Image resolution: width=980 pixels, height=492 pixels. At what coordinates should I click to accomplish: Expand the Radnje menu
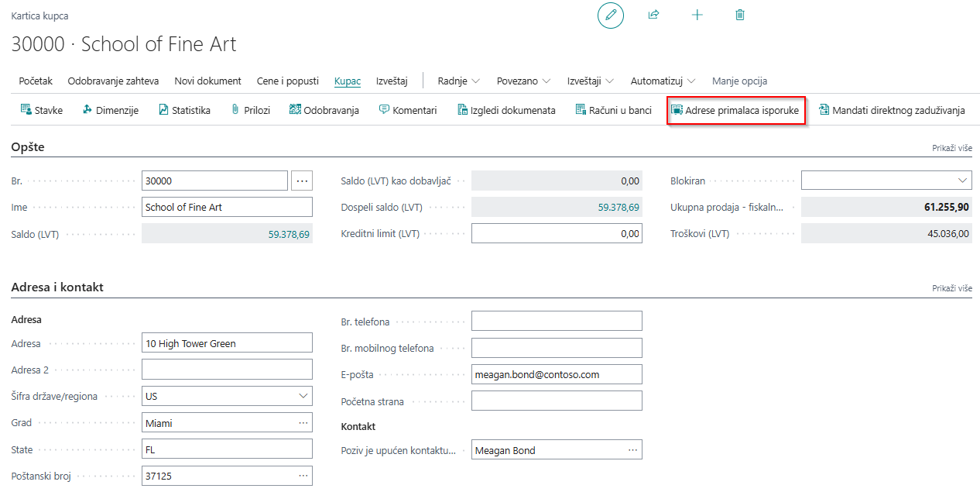(458, 81)
